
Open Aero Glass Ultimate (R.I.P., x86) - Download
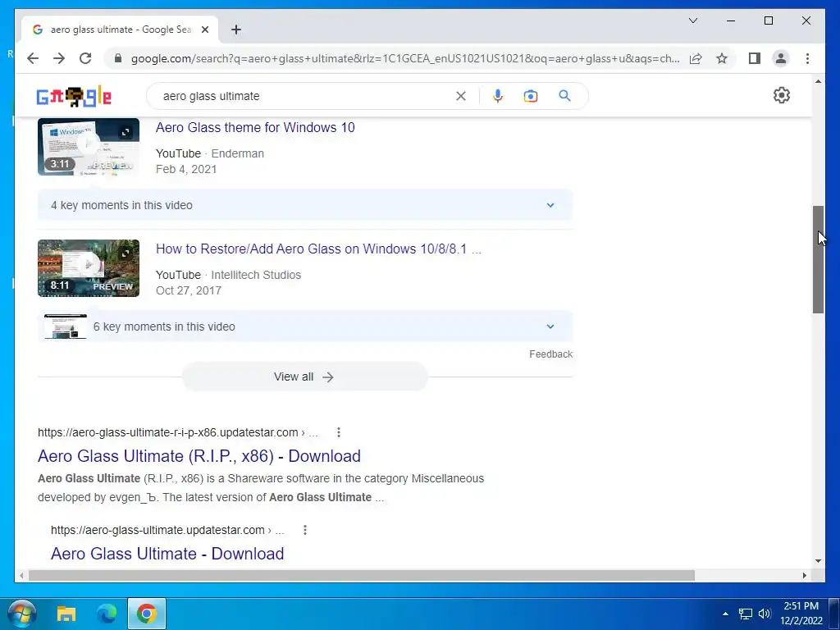click(199, 456)
